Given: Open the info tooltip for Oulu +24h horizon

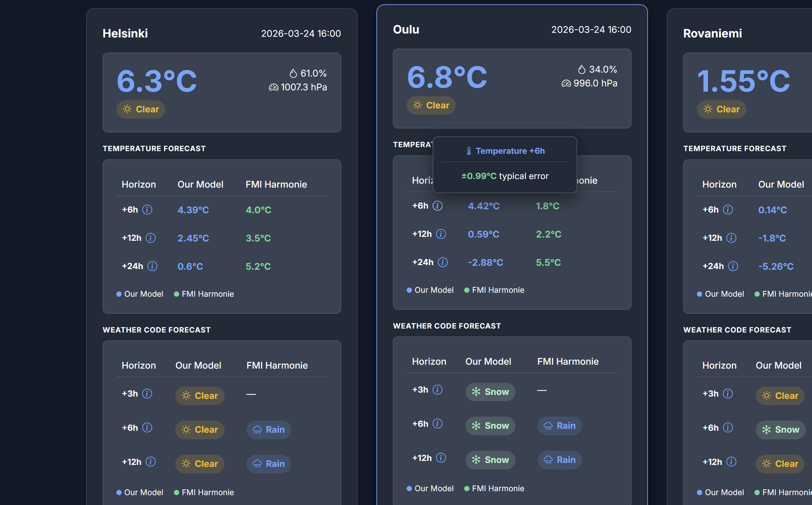Looking at the screenshot, I should pyautogui.click(x=443, y=262).
